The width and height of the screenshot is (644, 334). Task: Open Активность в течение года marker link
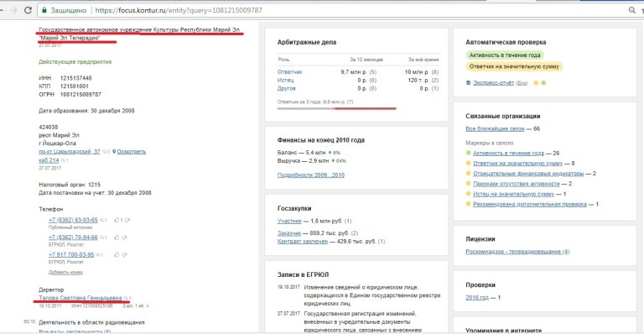(x=508, y=154)
